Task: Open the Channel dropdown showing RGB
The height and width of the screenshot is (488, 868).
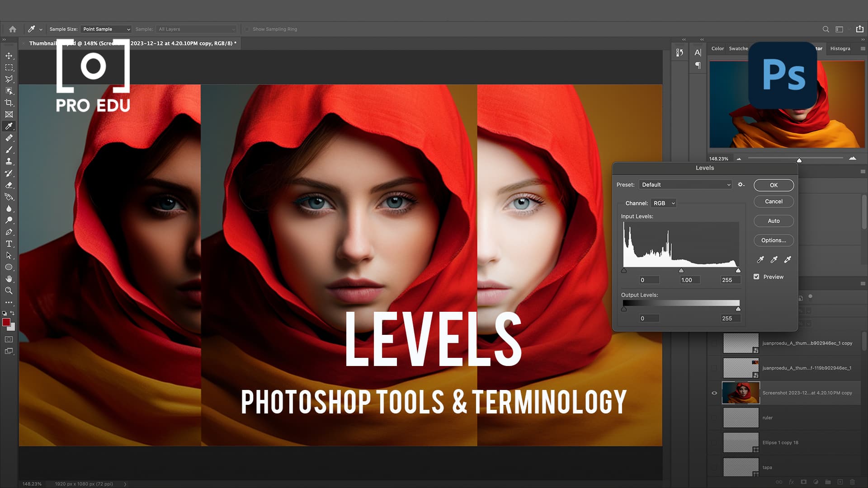Action: [x=664, y=203]
